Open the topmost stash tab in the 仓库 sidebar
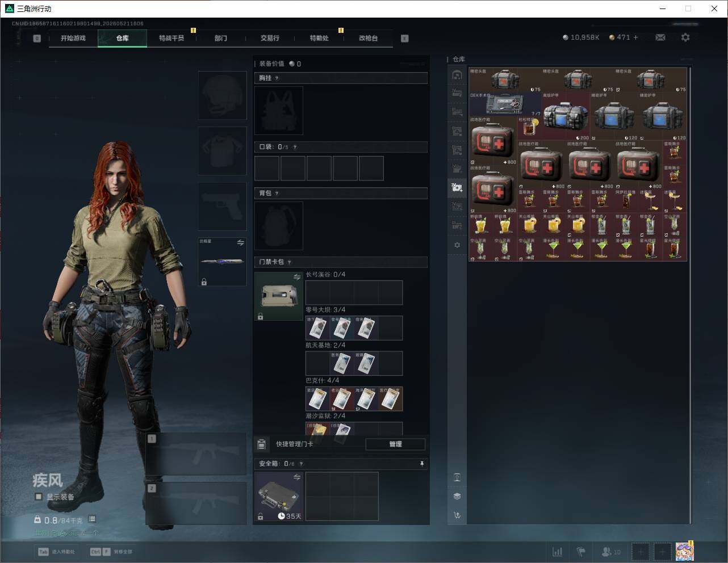 pyautogui.click(x=457, y=75)
